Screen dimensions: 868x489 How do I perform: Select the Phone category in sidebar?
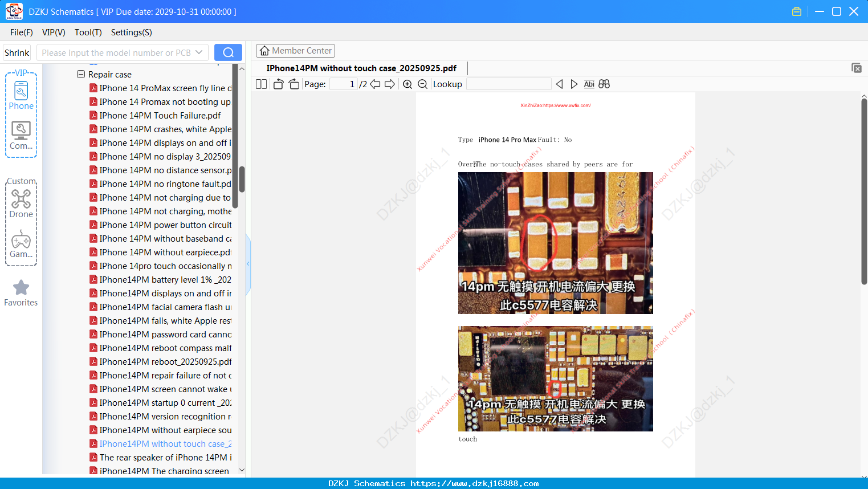pos(21,94)
